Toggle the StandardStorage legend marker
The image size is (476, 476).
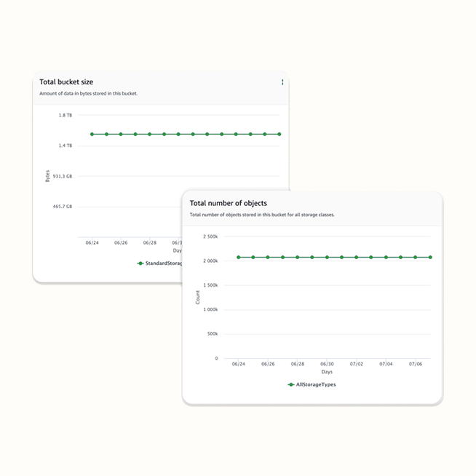point(140,263)
